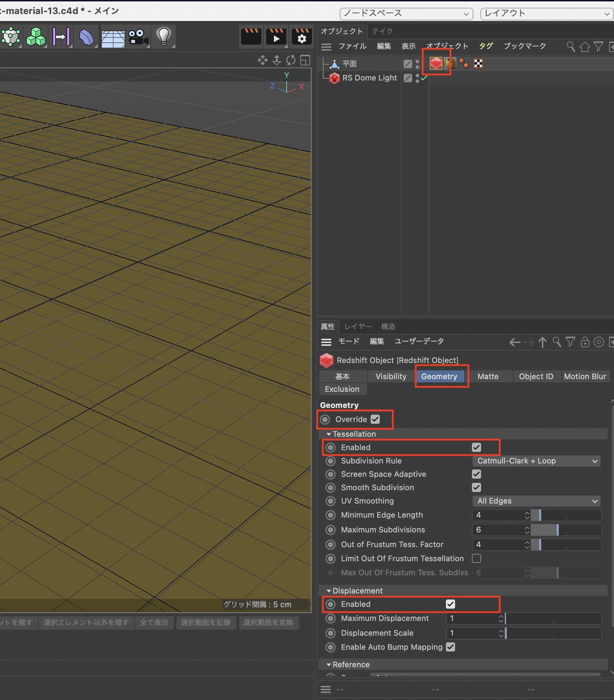Screen dimensions: 614x700
Task: Disable Screen Space Adaptive checkbox
Action: [x=477, y=474]
